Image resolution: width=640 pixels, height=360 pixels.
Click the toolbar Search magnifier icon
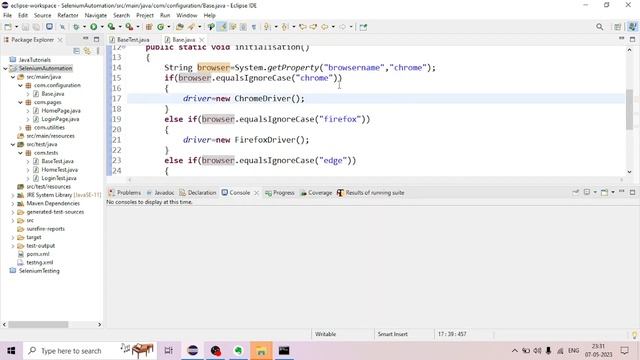click(600, 27)
